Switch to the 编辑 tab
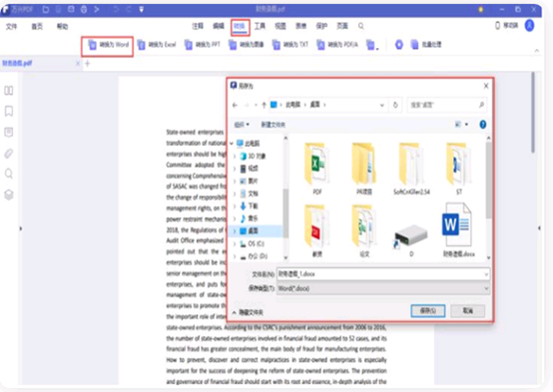 tap(219, 26)
